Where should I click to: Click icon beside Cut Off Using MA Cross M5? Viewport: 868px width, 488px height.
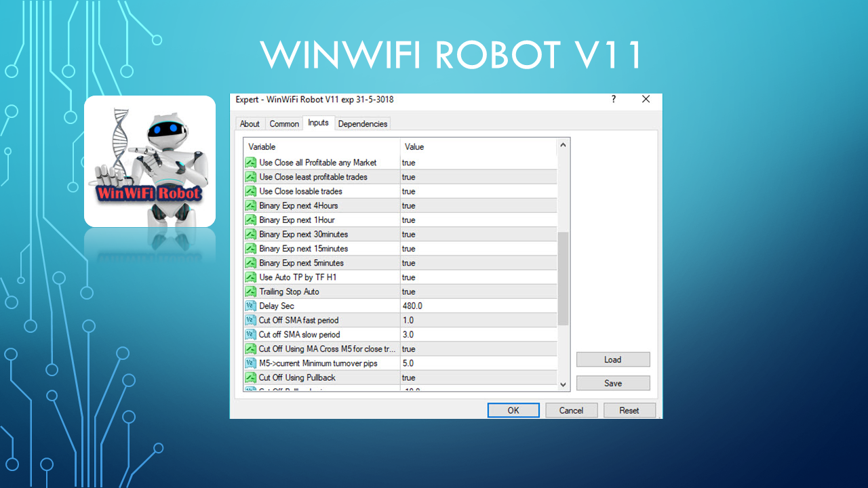(251, 349)
